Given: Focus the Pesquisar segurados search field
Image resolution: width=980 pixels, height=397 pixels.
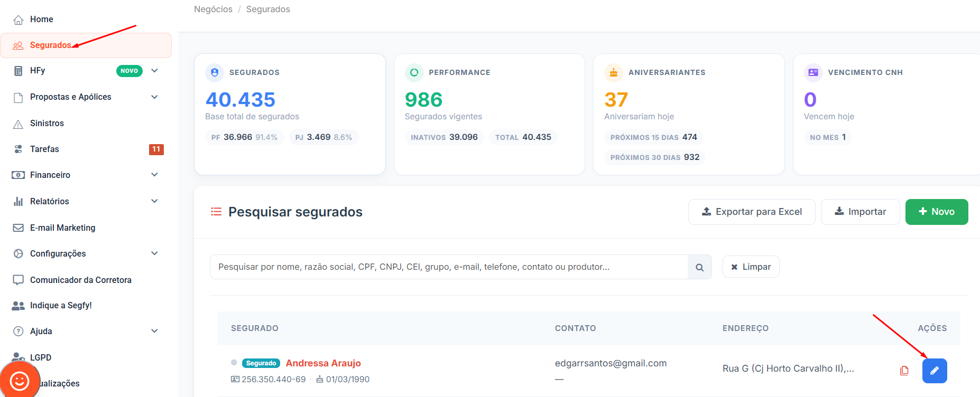Looking at the screenshot, I should click(x=448, y=267).
